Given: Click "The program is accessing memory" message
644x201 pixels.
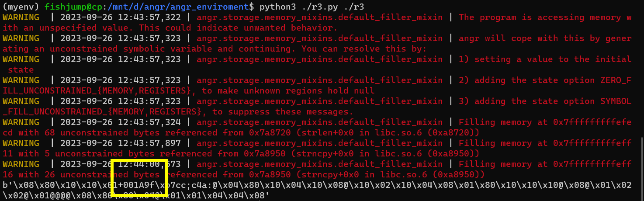Looking at the screenshot, I should [540, 17].
